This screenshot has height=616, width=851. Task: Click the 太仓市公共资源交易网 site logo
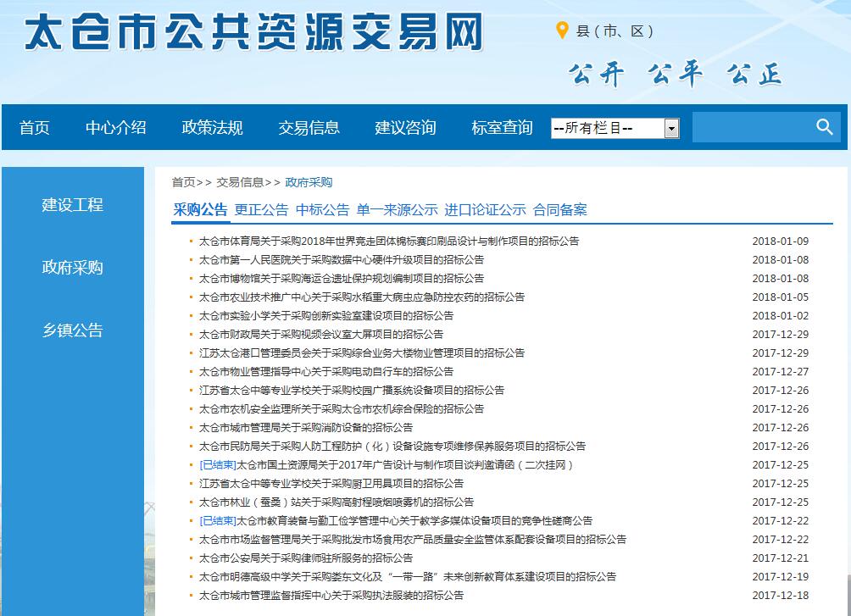pyautogui.click(x=254, y=34)
